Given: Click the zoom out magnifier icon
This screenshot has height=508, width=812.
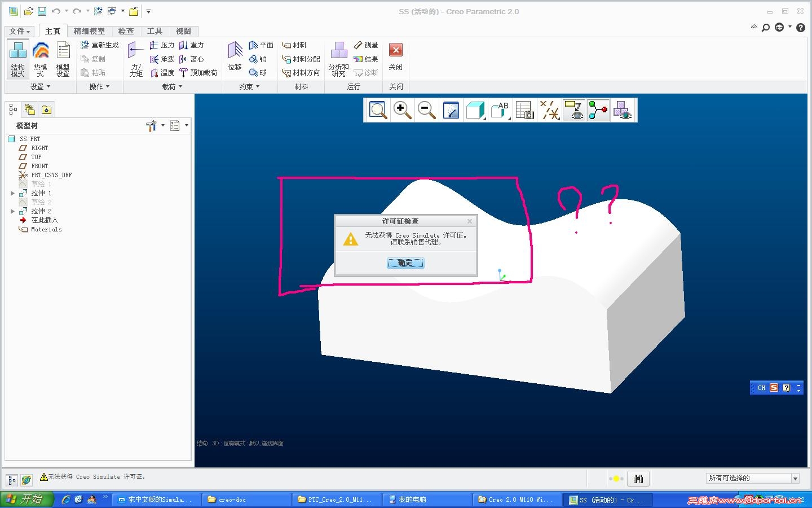Looking at the screenshot, I should 427,110.
